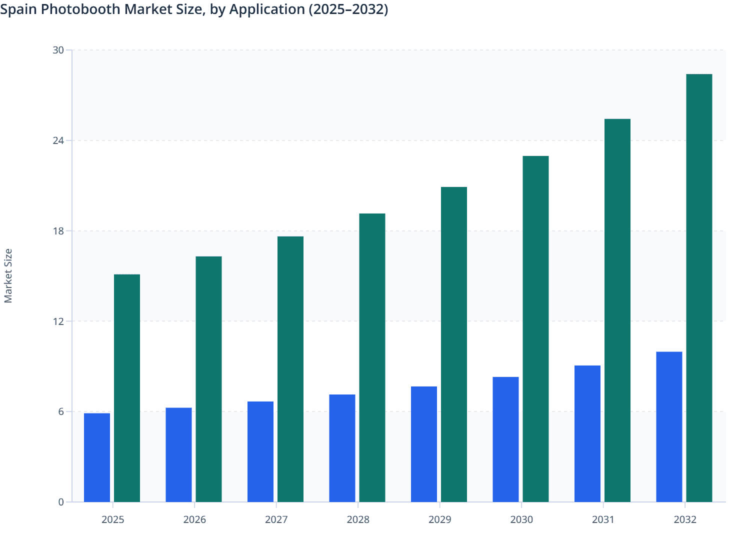The image size is (754, 560).
Task: Click the Market Size axis label
Action: pos(9,274)
